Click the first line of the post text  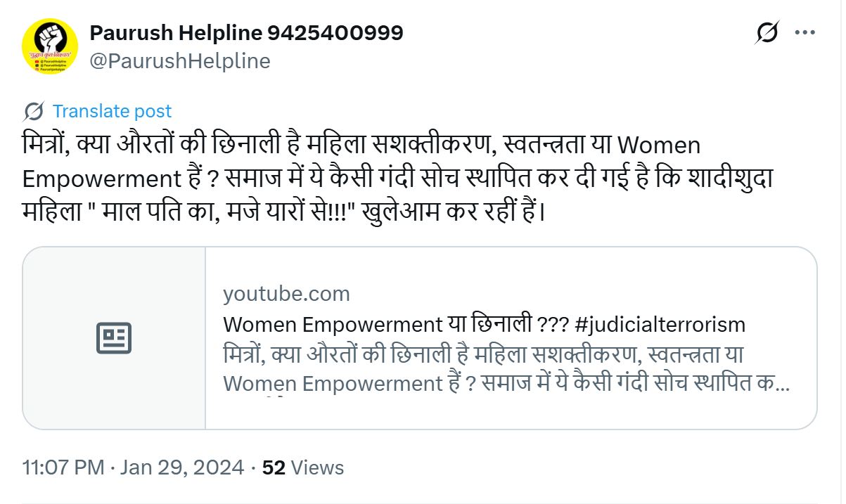click(x=361, y=146)
